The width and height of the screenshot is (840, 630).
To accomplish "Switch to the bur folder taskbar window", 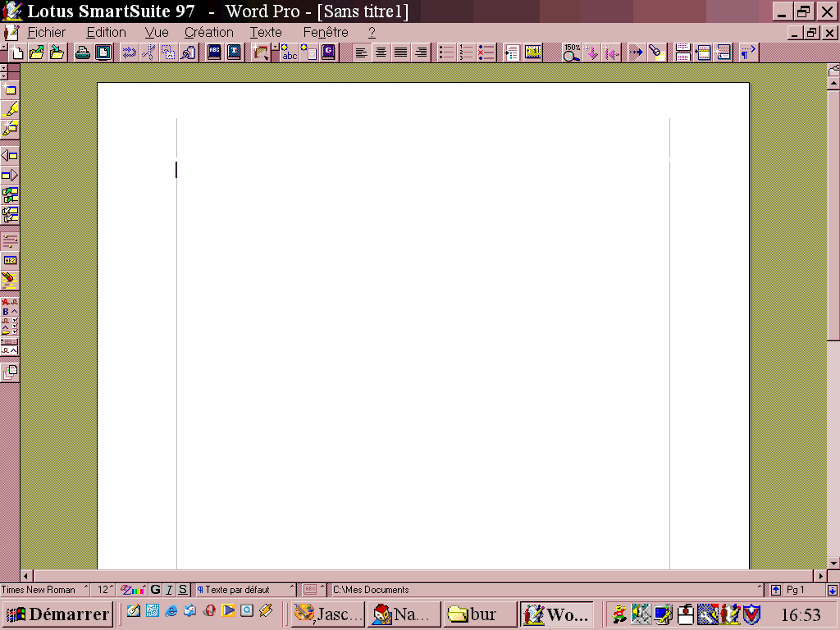I will pos(480,614).
